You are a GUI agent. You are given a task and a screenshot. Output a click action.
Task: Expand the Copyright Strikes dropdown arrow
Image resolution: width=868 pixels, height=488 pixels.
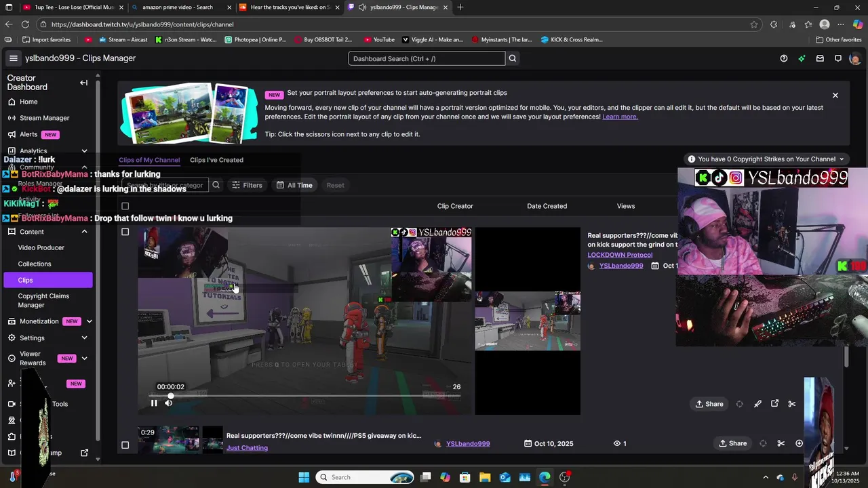coord(842,159)
